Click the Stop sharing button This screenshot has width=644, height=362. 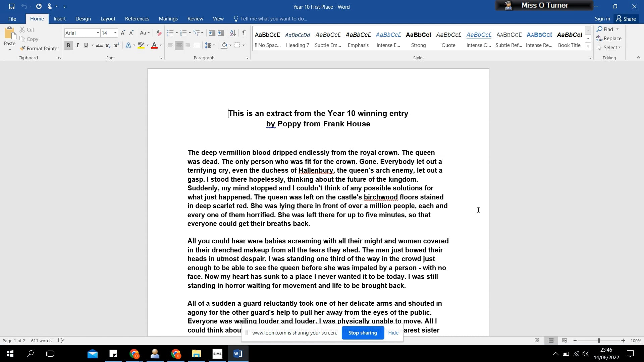[363, 333]
